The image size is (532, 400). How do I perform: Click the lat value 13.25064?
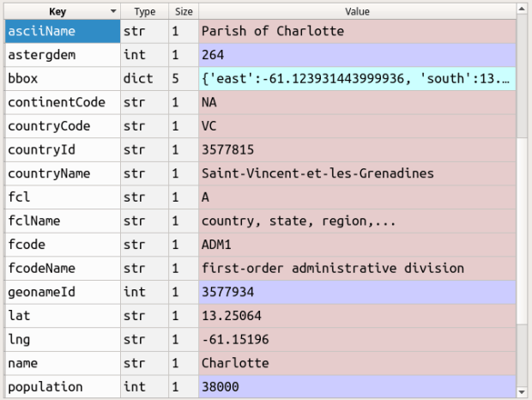click(x=357, y=316)
